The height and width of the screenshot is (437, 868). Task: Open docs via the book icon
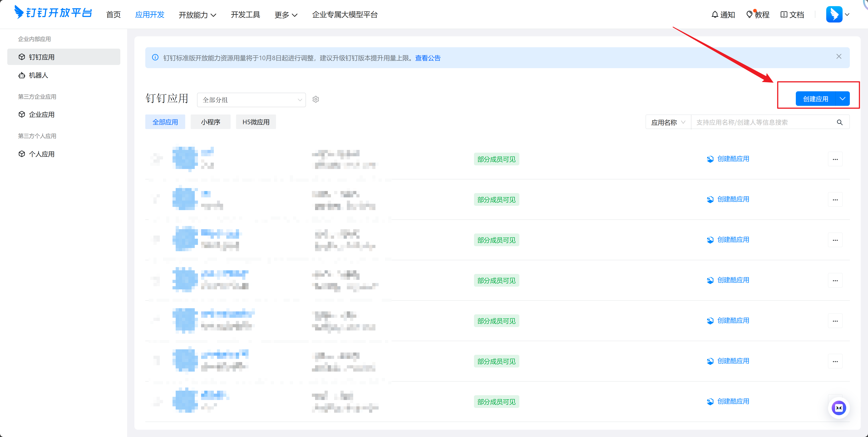784,15
